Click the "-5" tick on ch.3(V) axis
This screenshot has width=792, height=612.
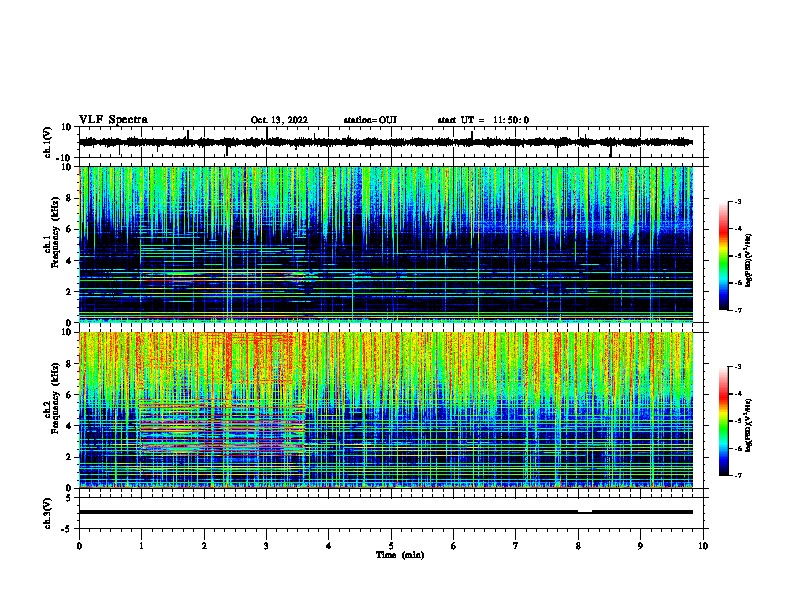click(x=67, y=529)
